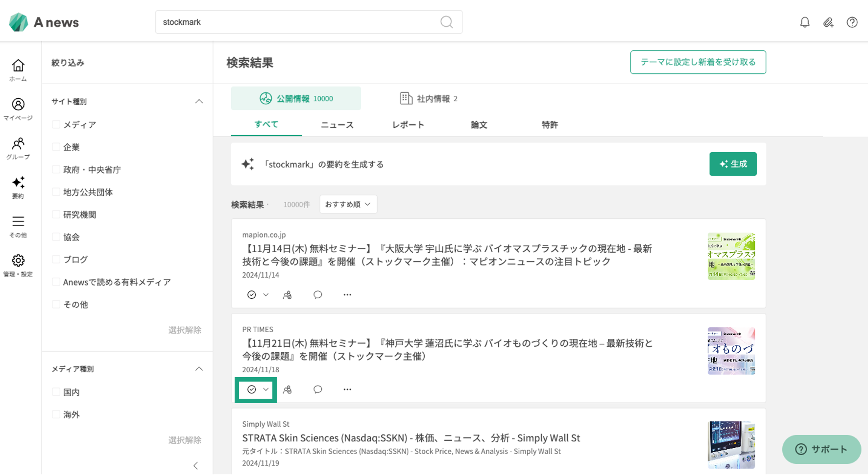Click the 生成 summary button
Screen dimensions: 868x475
click(733, 164)
